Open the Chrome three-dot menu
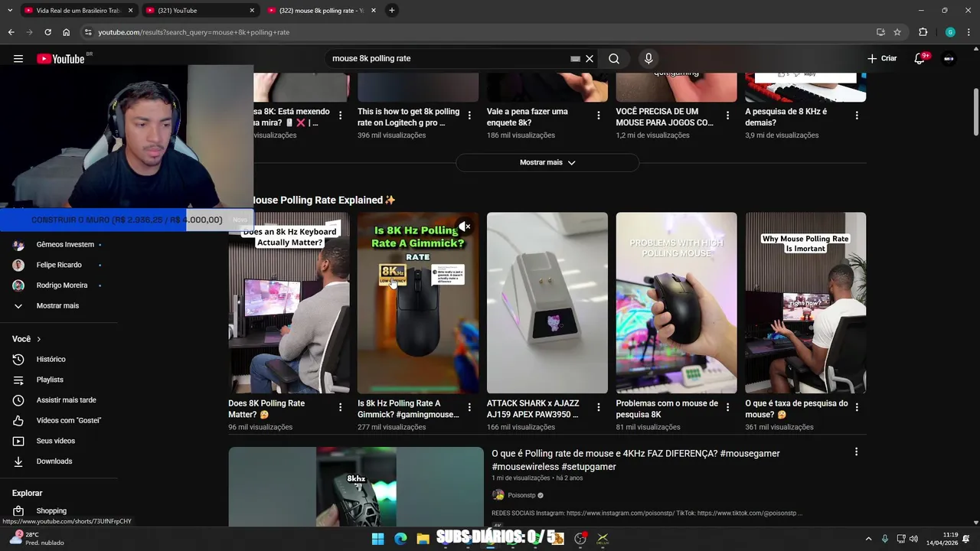Screen dimensions: 980x551 coord(969,32)
